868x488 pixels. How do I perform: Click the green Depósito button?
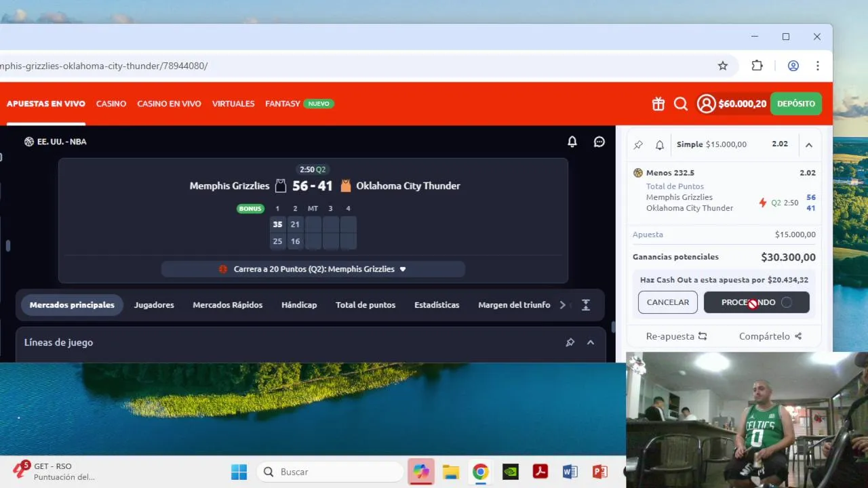point(796,104)
